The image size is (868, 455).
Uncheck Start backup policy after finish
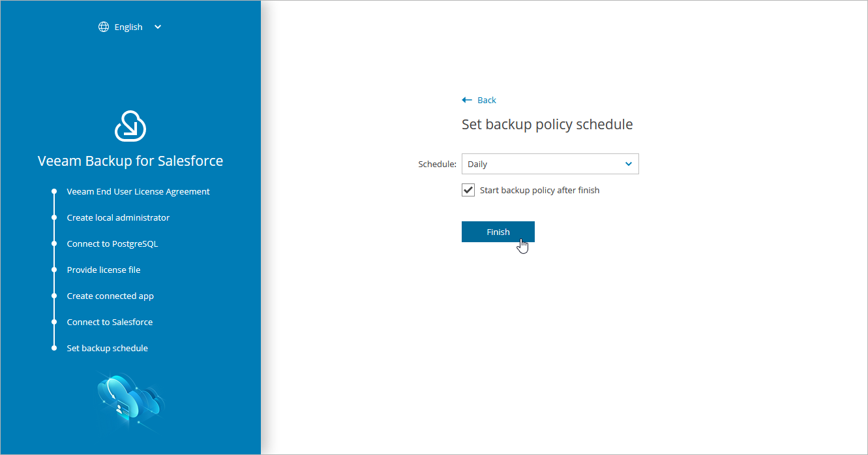pos(468,190)
